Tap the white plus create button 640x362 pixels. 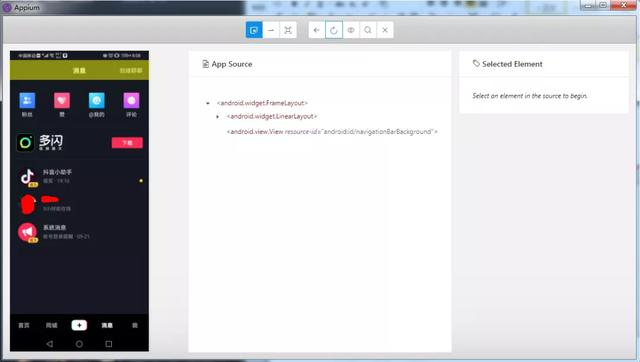click(79, 325)
